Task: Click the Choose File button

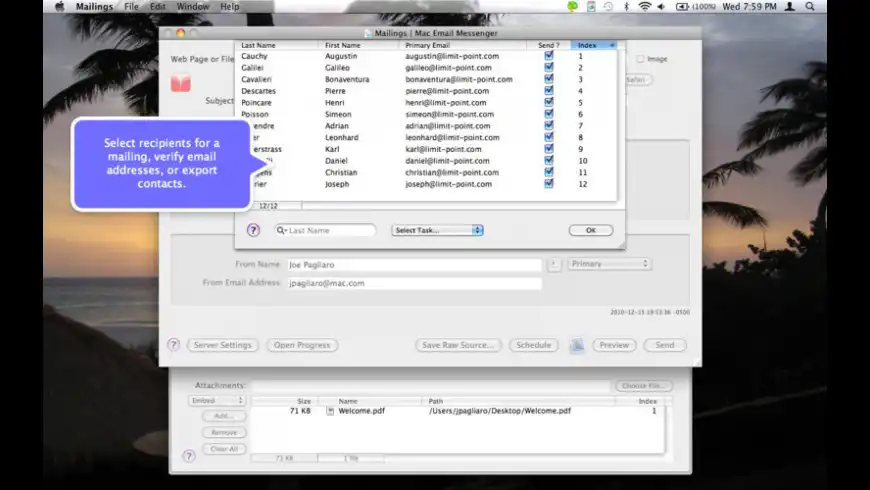Action: (x=644, y=385)
